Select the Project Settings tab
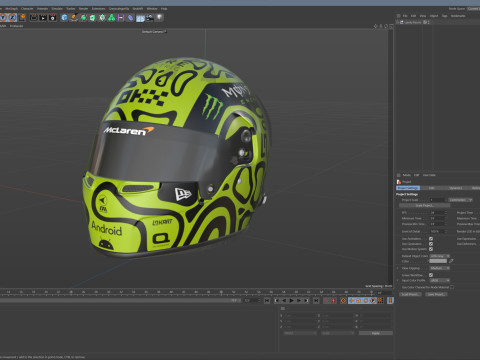 (x=408, y=188)
